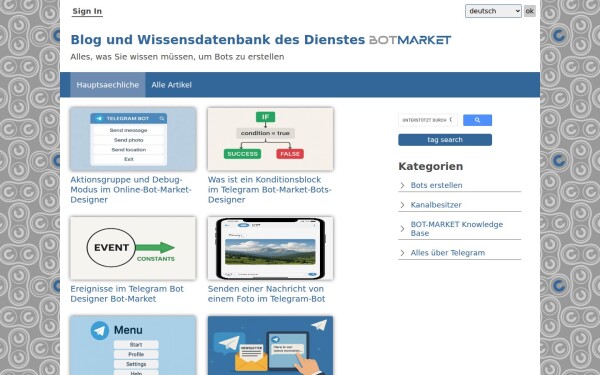Viewport: 600px width, 375px height.
Task: Confirm language with the ok button
Action: [530, 11]
